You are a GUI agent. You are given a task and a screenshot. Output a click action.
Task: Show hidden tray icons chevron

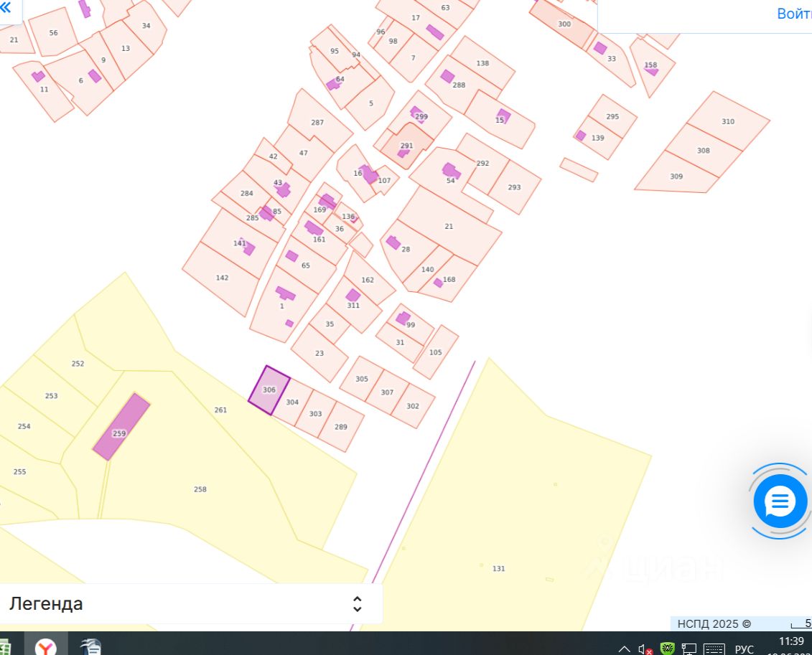624,649
